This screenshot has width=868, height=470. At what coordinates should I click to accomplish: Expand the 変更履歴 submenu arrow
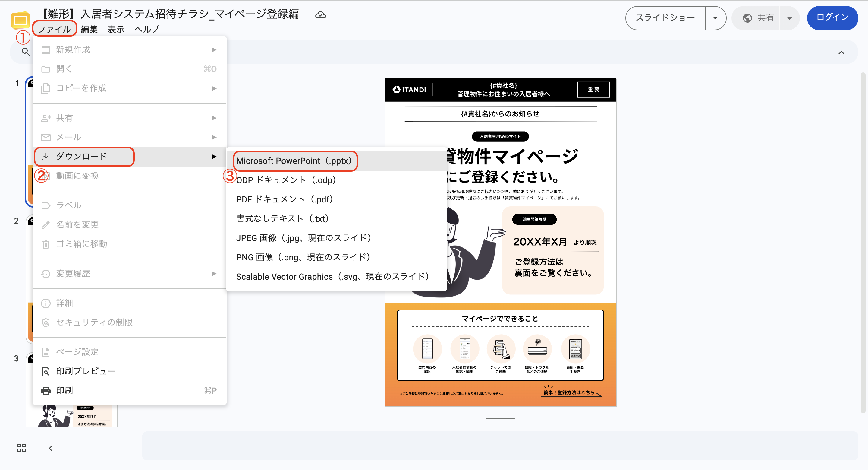point(214,274)
